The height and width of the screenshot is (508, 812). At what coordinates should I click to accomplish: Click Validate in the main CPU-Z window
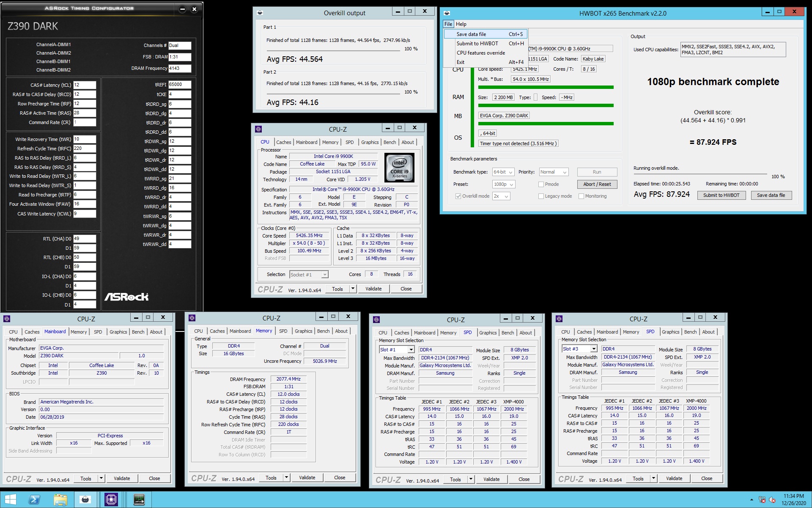point(373,289)
